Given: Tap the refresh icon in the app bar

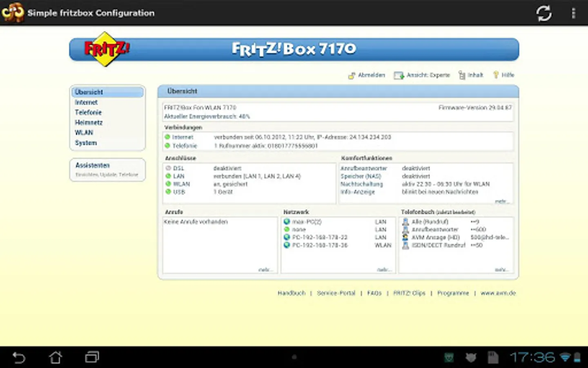Looking at the screenshot, I should coord(544,13).
